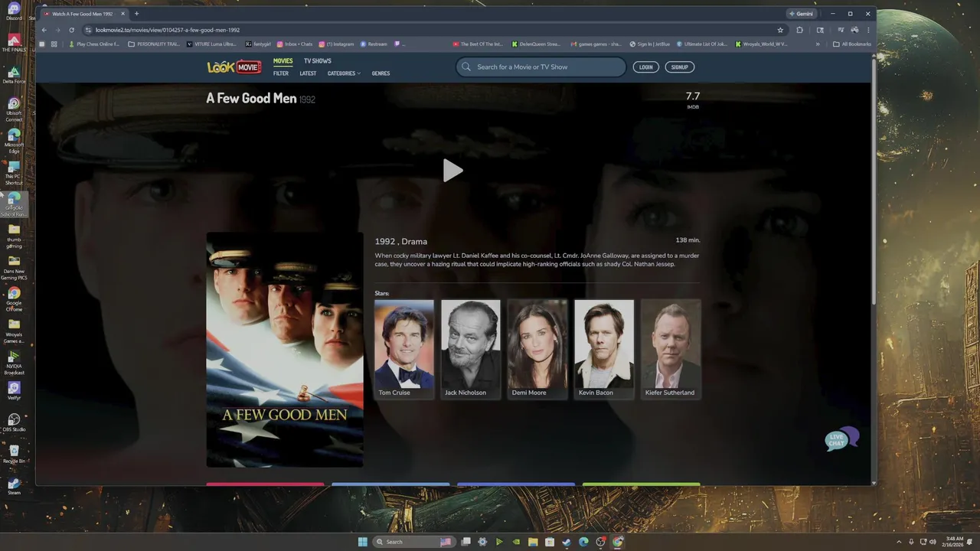The width and height of the screenshot is (980, 551).
Task: Switch to the TV Shows section
Action: click(x=317, y=61)
